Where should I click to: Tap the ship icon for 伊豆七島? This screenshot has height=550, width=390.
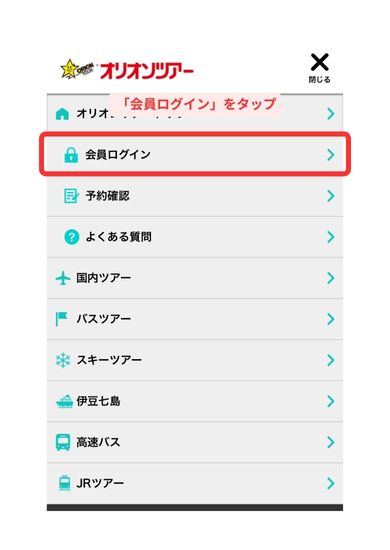click(x=64, y=401)
